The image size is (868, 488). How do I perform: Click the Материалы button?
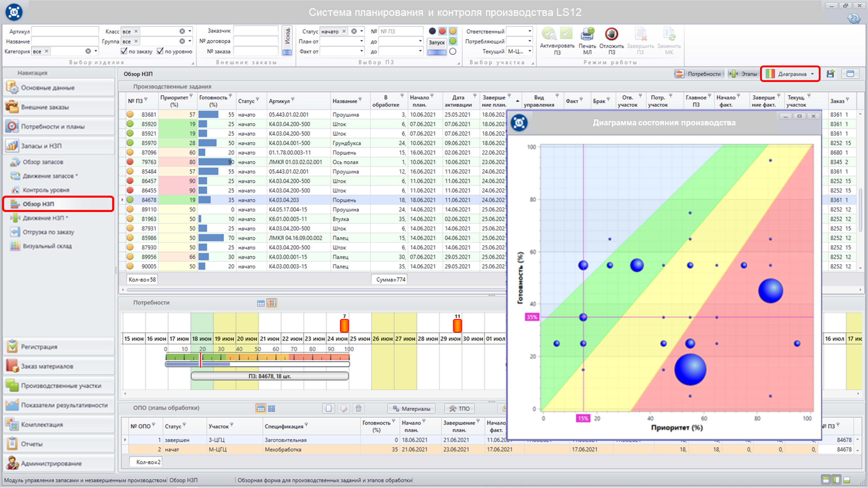[411, 409]
